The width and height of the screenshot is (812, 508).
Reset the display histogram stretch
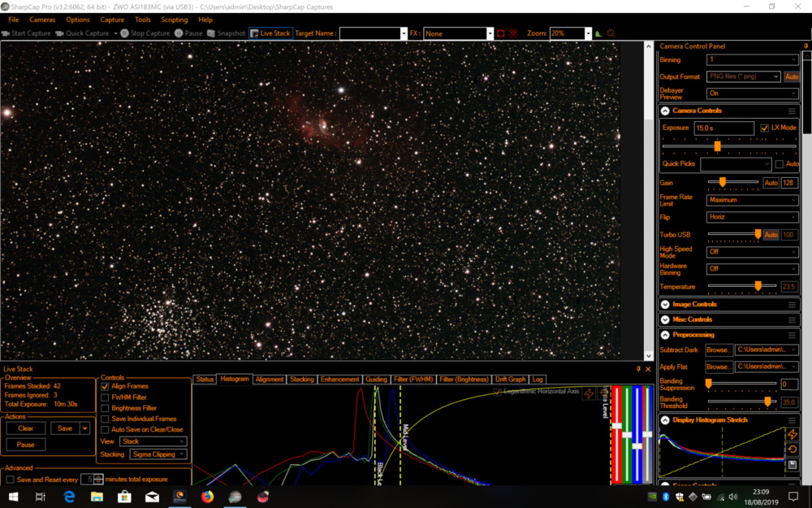pos(793,449)
